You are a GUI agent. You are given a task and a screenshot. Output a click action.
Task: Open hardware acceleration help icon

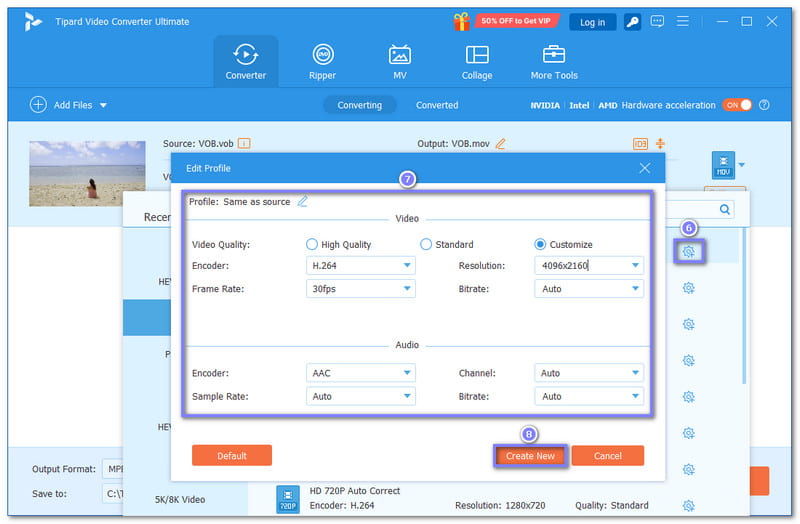(764, 105)
